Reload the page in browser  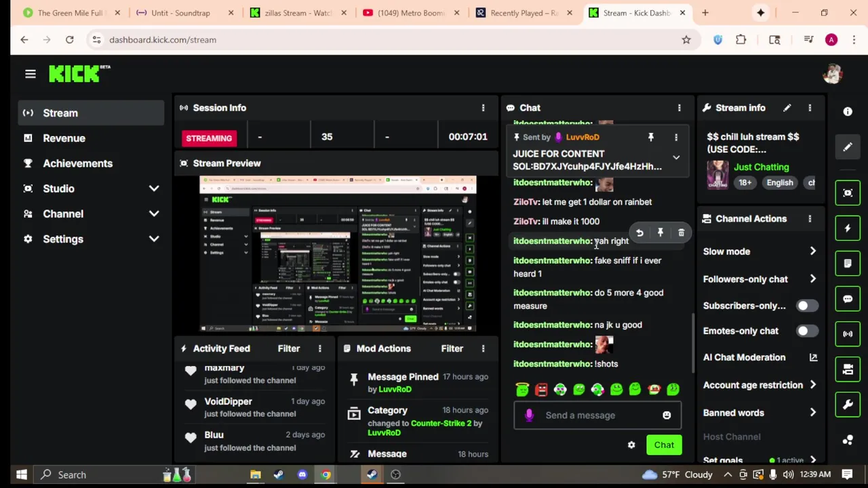pos(69,39)
